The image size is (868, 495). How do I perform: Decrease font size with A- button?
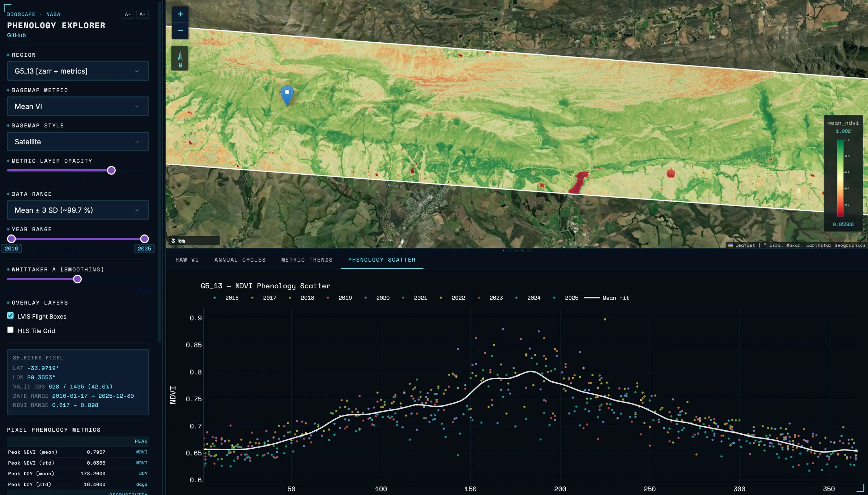click(x=128, y=14)
